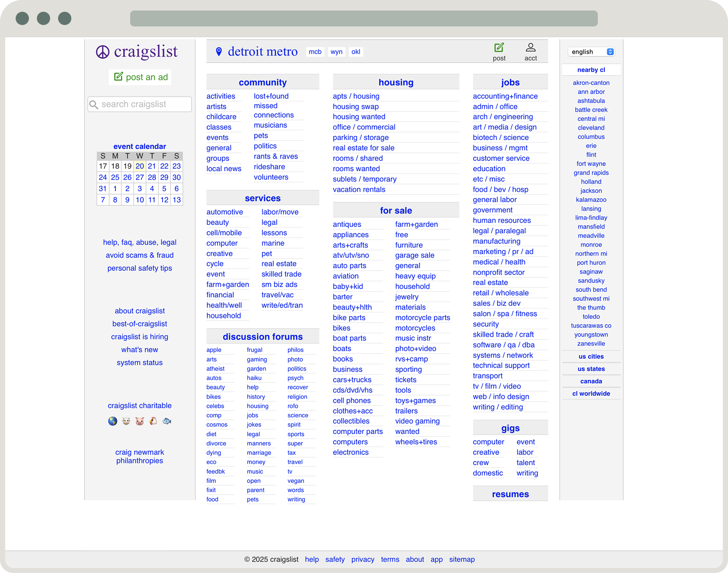Open the green post (pencil) icon
Image resolution: width=728 pixels, height=573 pixels.
pos(500,48)
